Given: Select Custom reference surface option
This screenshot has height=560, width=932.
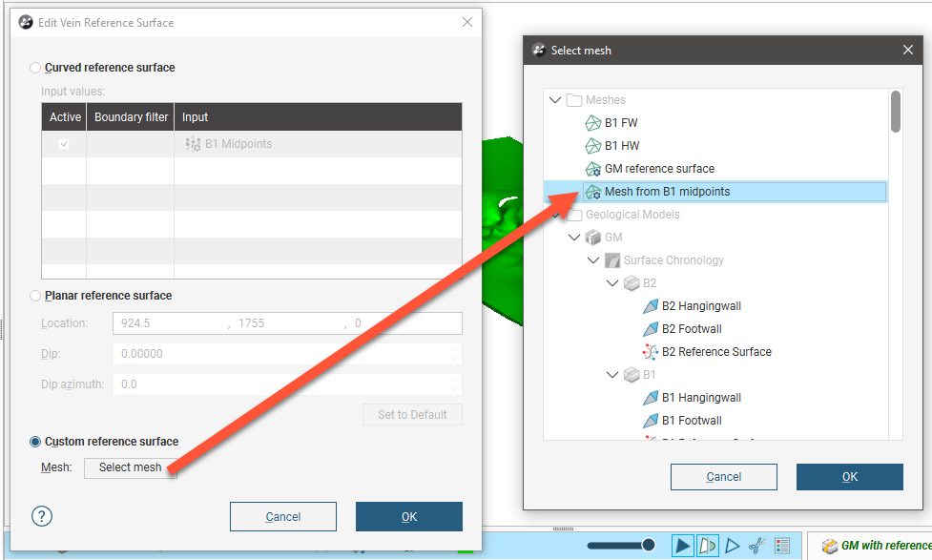Looking at the screenshot, I should pyautogui.click(x=36, y=442).
